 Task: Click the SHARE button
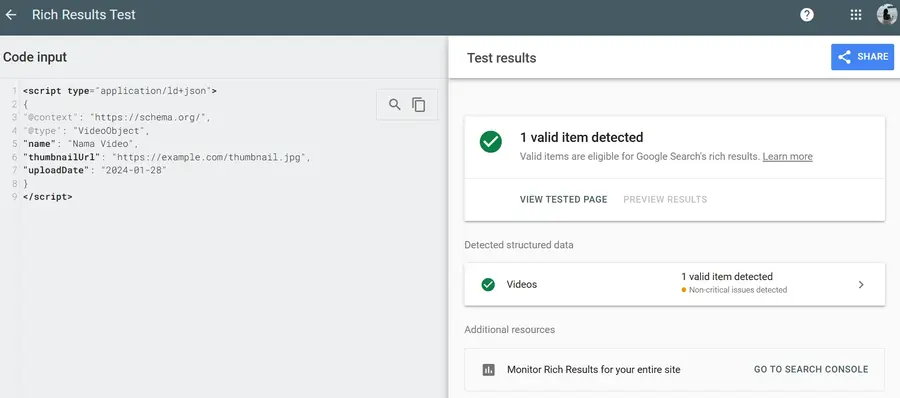(x=863, y=57)
